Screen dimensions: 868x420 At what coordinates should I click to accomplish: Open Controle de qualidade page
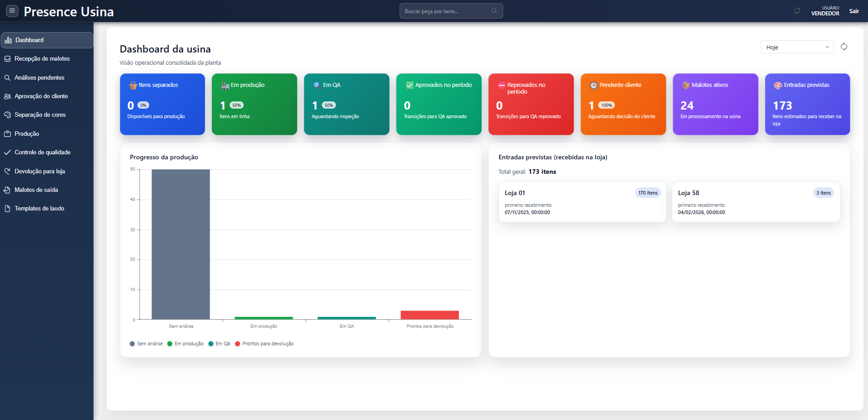42,153
